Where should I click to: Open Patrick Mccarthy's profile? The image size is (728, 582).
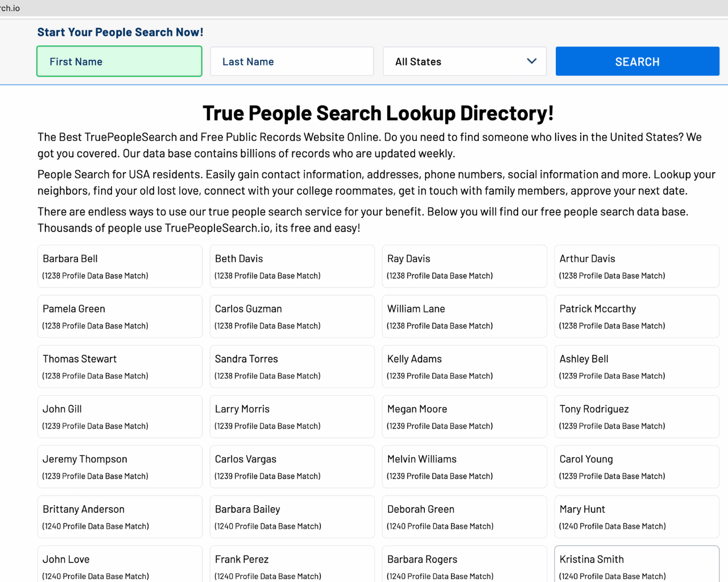(636, 316)
